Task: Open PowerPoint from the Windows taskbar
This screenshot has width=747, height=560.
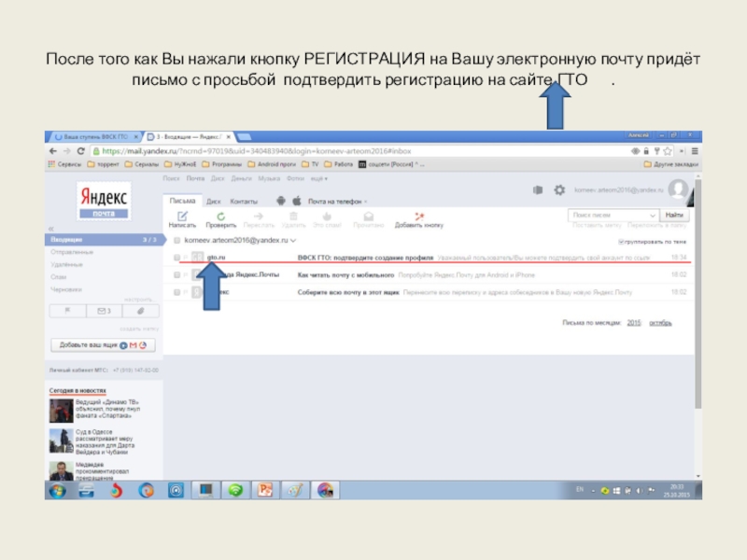Action: click(x=264, y=489)
